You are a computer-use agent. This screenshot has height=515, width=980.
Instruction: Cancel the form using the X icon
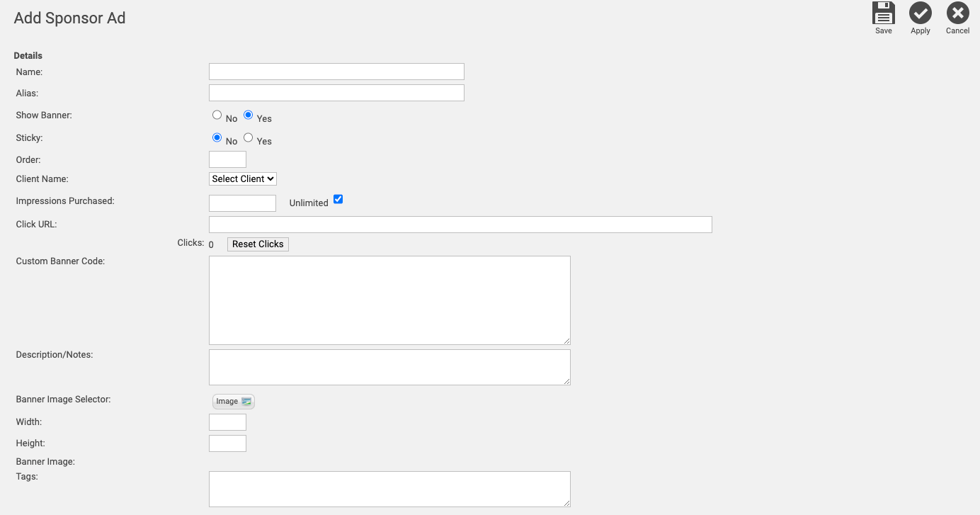(x=957, y=13)
